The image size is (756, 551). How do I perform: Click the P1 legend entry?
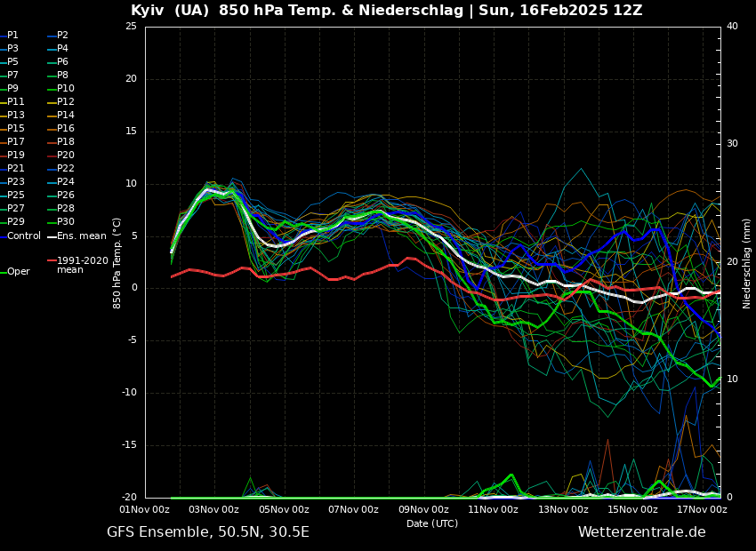[x=12, y=36]
